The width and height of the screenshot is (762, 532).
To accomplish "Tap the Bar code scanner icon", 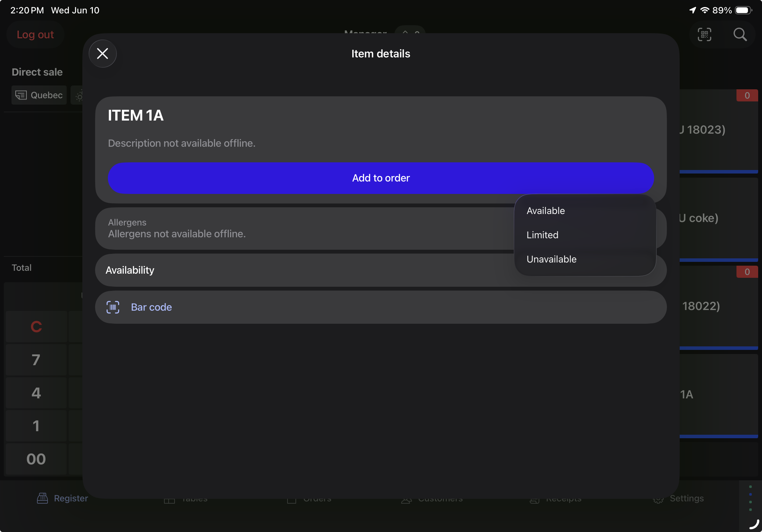I will [113, 307].
